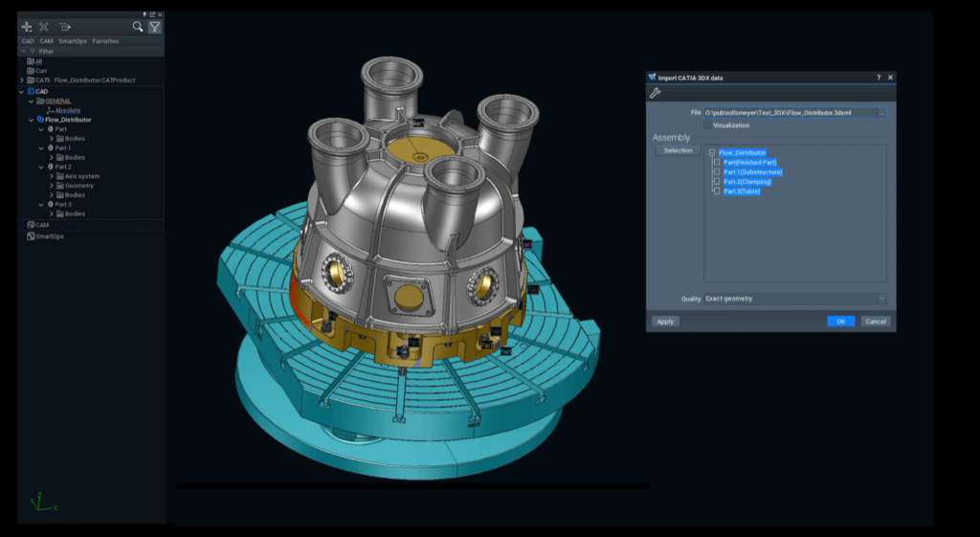The width and height of the screenshot is (980, 537).
Task: Collapse the GENERAL node chevron
Action: pyautogui.click(x=32, y=101)
